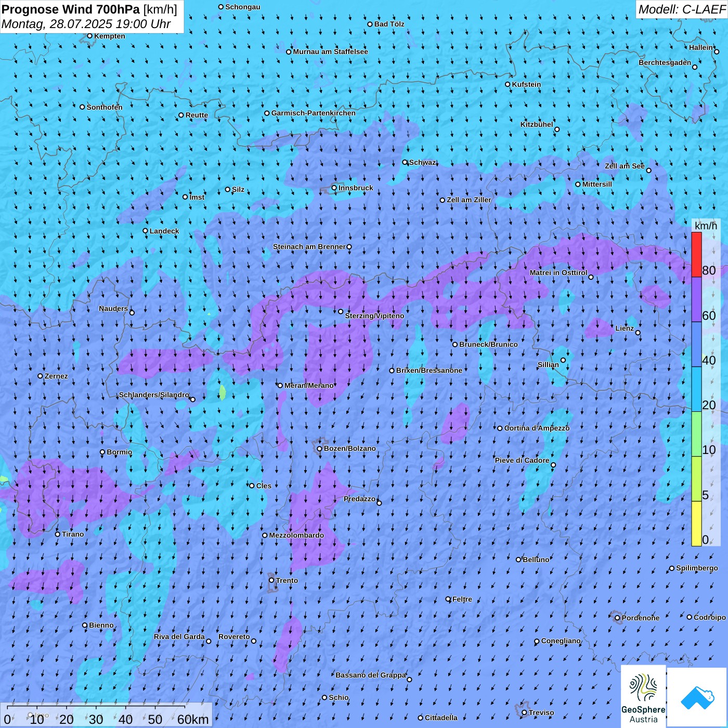Click the 'Cortina d'Ampezzo' label
The height and width of the screenshot is (728, 728).
(x=537, y=428)
